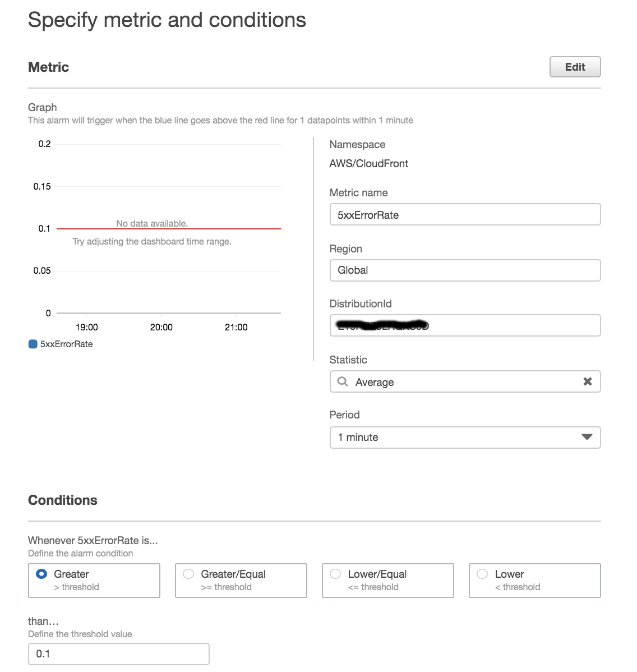Click the Edit button for Metric

point(575,67)
